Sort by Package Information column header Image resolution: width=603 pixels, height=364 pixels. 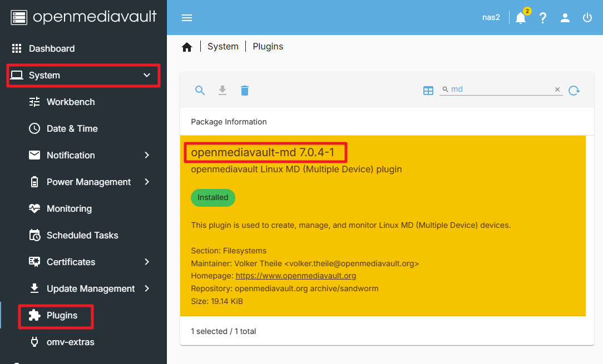click(x=229, y=122)
